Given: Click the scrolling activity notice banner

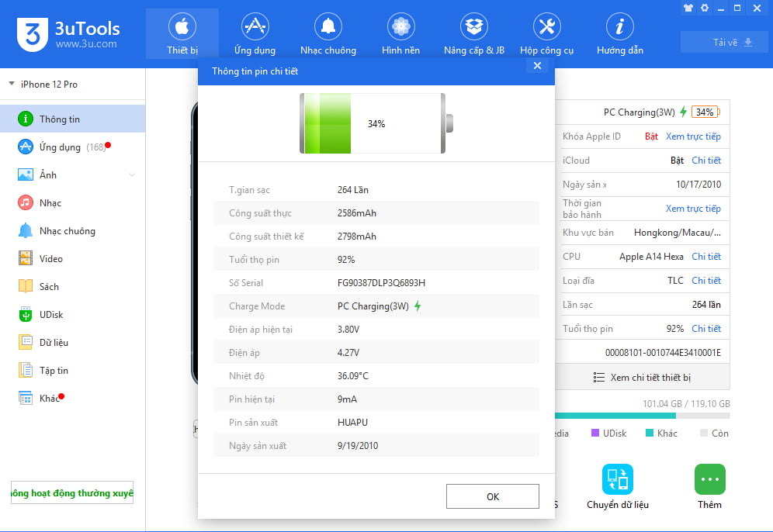Looking at the screenshot, I should point(72,492).
